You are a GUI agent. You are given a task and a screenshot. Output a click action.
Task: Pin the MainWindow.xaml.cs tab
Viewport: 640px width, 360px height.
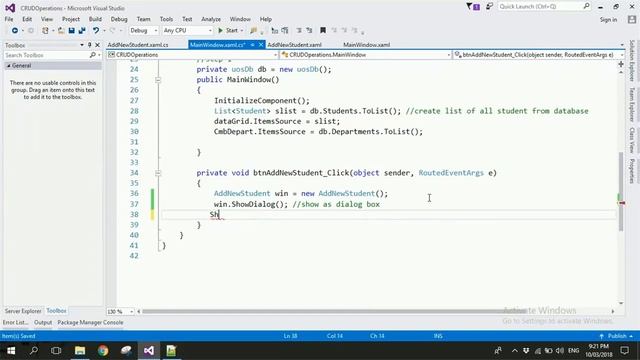(253, 45)
